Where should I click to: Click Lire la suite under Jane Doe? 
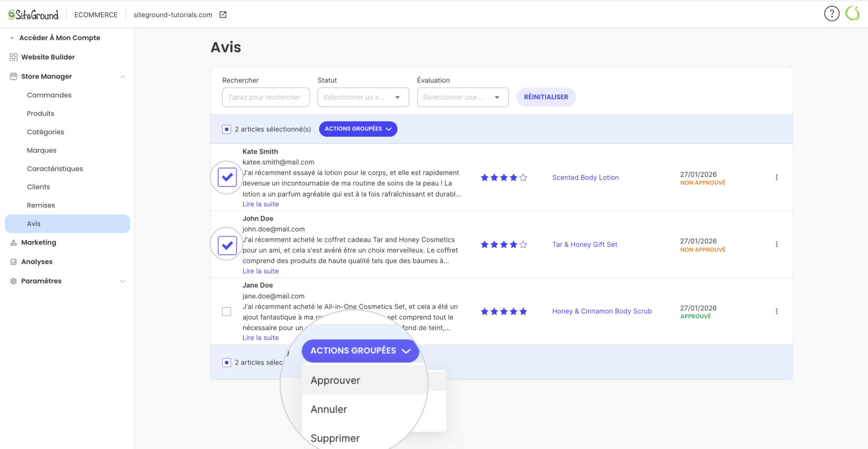tap(261, 338)
